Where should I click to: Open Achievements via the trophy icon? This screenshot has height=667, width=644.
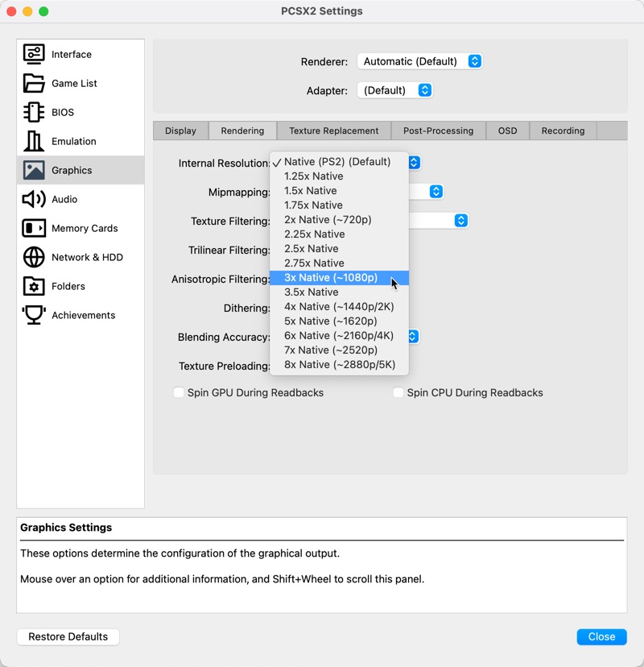(x=34, y=315)
